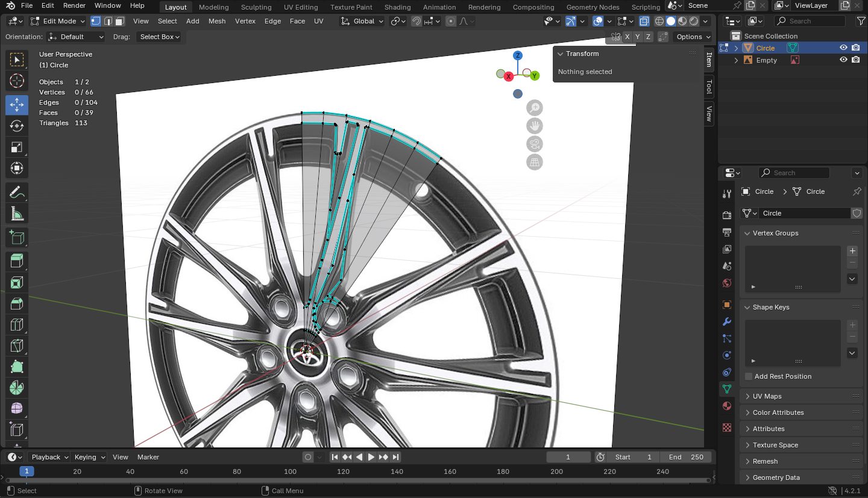Open the Mesh menu
The width and height of the screenshot is (868, 498).
(x=217, y=21)
